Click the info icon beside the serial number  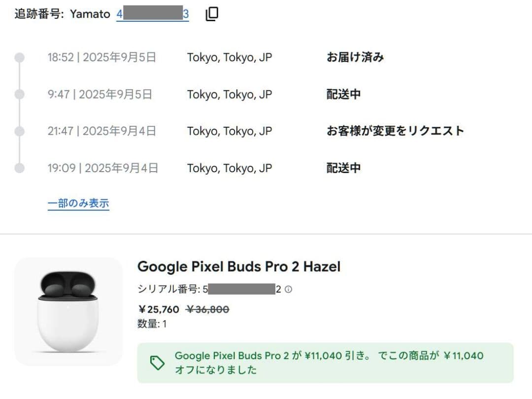click(288, 290)
